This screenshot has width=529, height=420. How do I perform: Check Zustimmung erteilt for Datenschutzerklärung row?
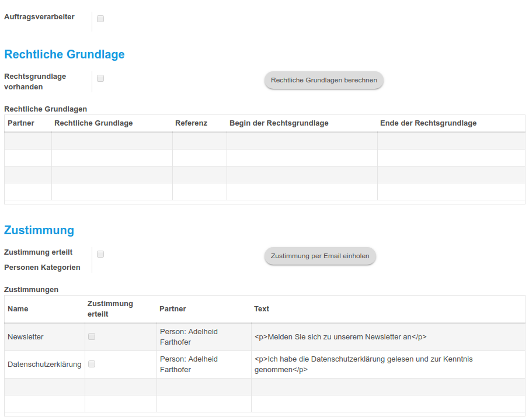click(x=92, y=364)
